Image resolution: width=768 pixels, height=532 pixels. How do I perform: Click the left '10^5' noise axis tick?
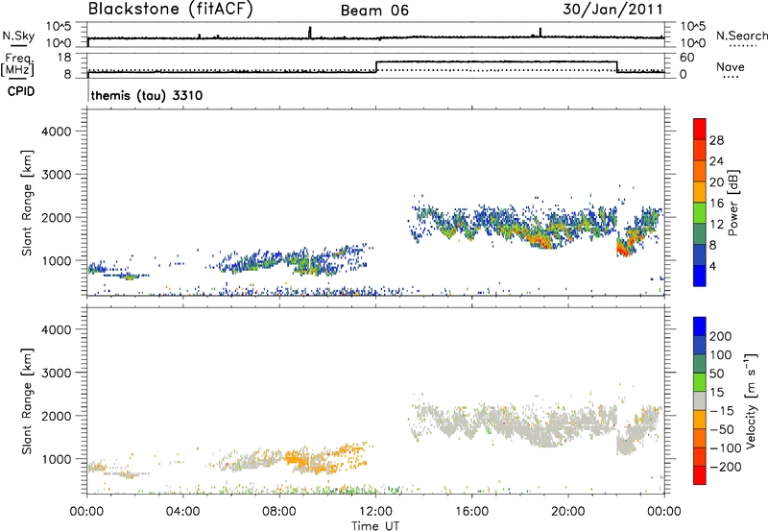coord(59,26)
